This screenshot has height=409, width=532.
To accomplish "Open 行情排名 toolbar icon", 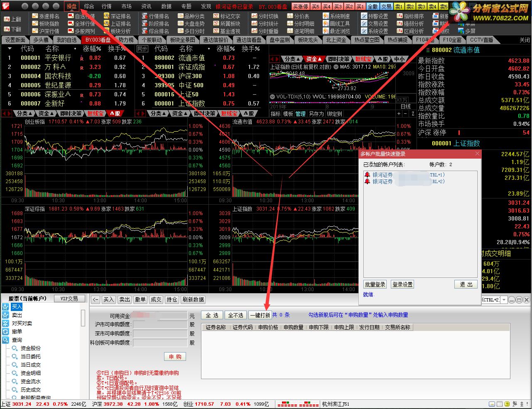I will pyautogui.click(x=155, y=16).
